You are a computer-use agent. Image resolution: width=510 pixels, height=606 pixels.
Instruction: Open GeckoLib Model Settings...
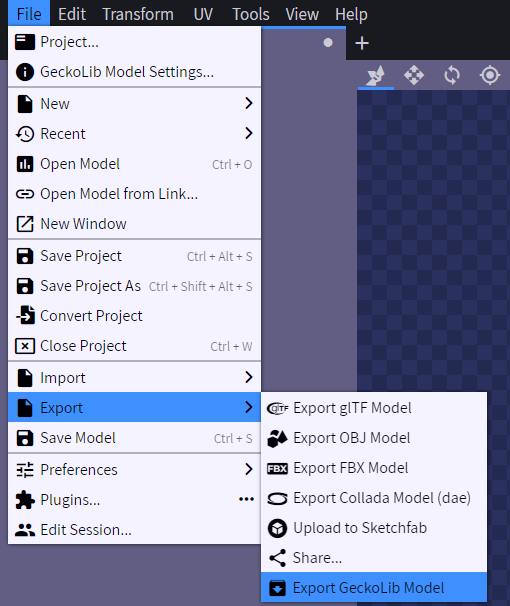click(x=134, y=72)
